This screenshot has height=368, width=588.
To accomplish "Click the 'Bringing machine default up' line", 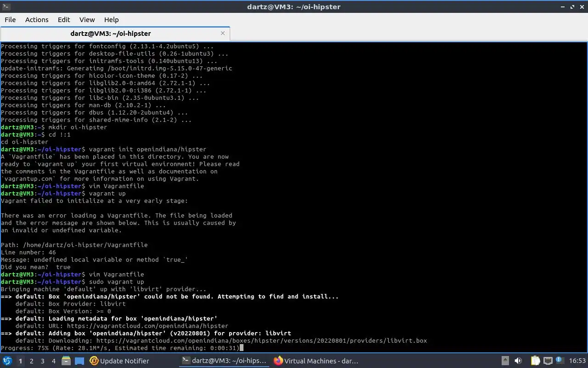I will point(104,289).
